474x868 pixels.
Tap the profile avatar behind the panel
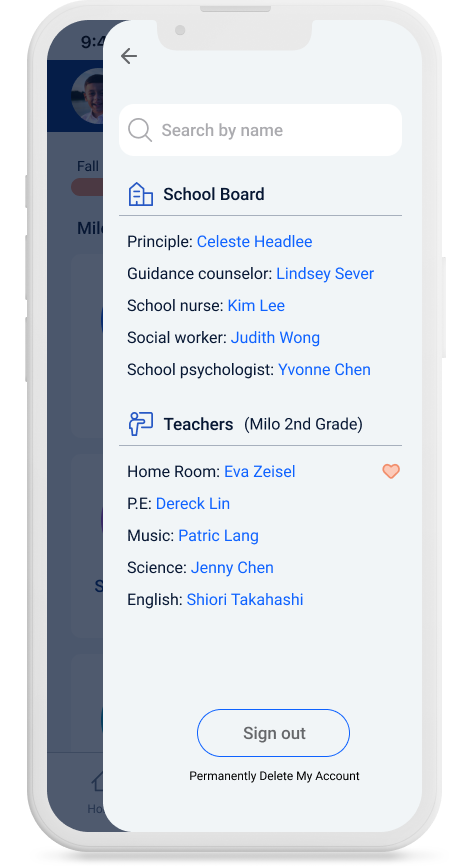click(87, 96)
